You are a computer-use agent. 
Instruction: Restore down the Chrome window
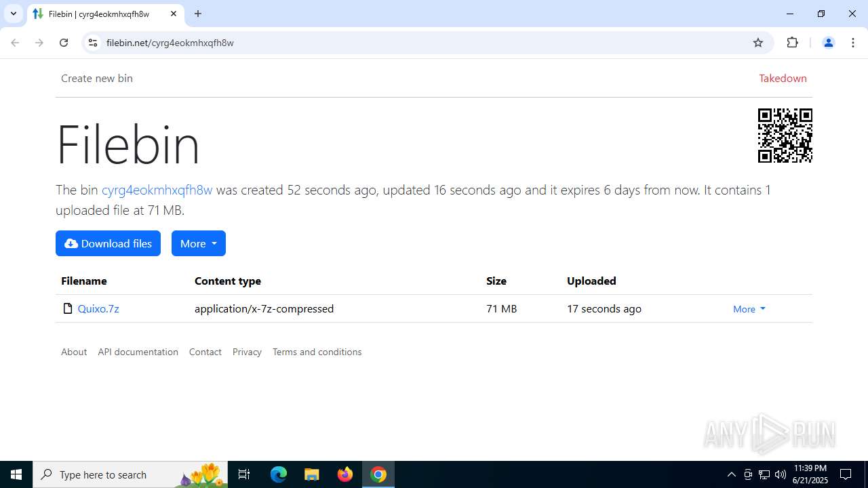(821, 14)
